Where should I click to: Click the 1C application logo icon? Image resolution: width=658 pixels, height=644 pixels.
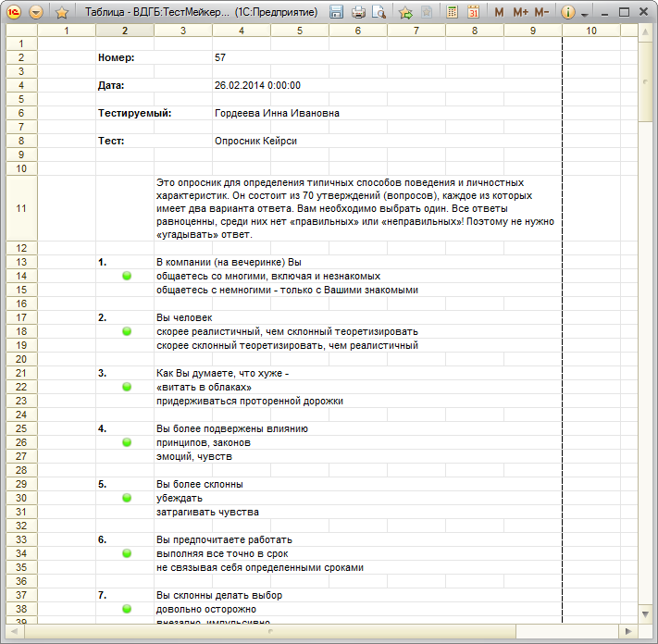[x=14, y=12]
